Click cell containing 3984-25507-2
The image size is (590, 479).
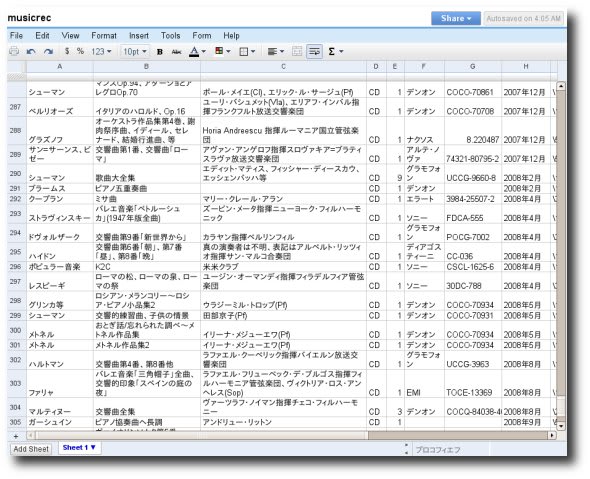tap(473, 199)
